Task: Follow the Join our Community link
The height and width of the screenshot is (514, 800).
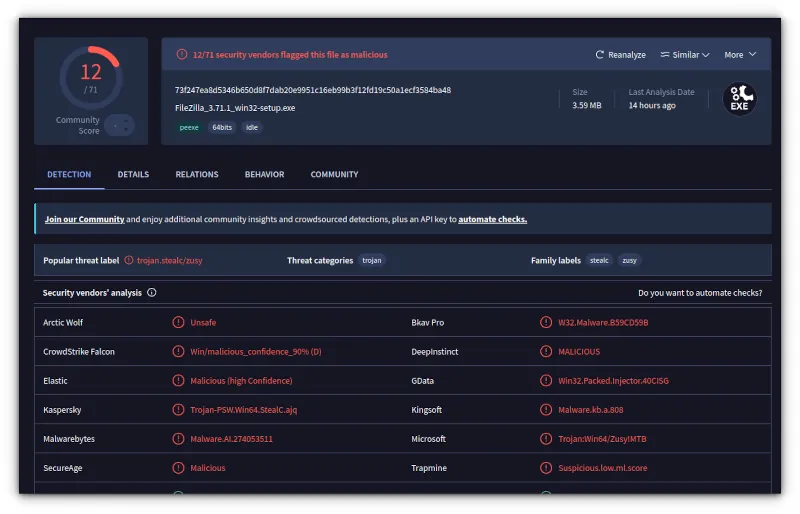Action: [x=84, y=219]
